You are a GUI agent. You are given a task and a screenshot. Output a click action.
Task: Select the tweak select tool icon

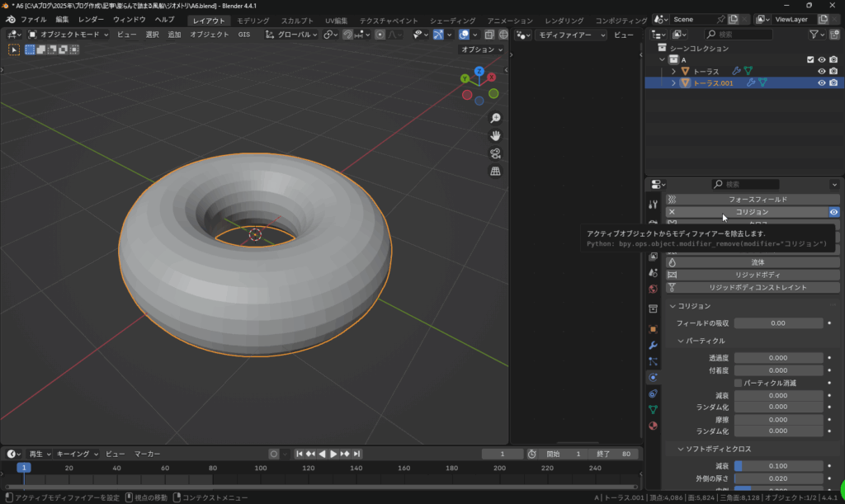[x=14, y=49]
